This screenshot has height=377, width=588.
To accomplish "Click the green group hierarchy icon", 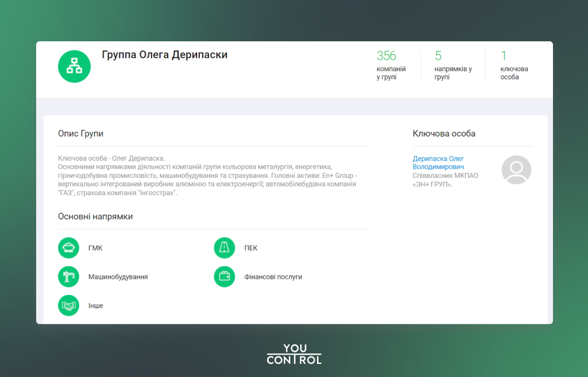I will coord(74,67).
